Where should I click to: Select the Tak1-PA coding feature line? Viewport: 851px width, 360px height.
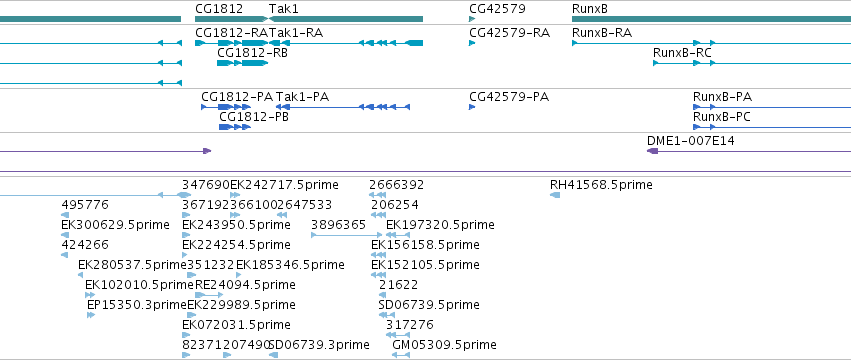pyautogui.click(x=343, y=107)
